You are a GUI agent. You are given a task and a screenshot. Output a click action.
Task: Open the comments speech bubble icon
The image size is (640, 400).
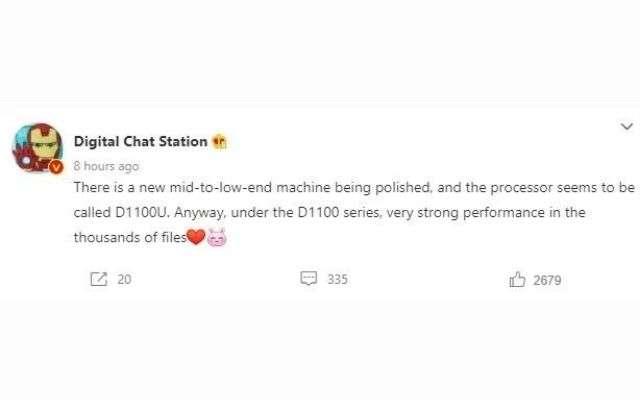tap(309, 279)
